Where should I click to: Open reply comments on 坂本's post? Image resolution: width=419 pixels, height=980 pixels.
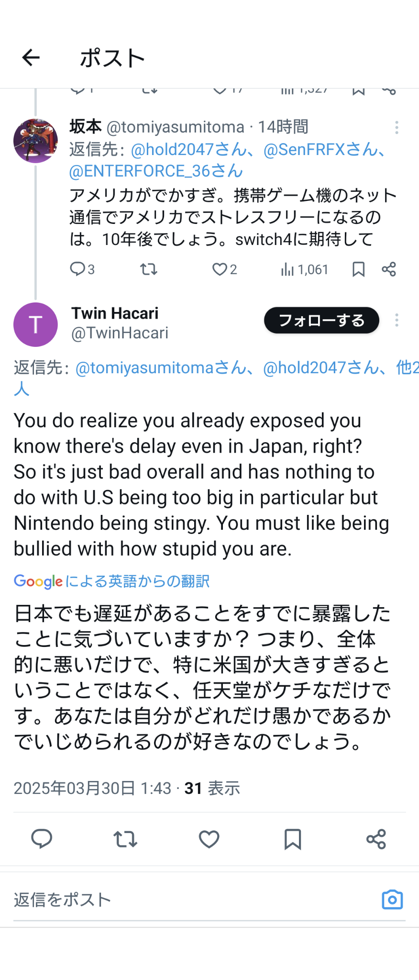click(82, 269)
